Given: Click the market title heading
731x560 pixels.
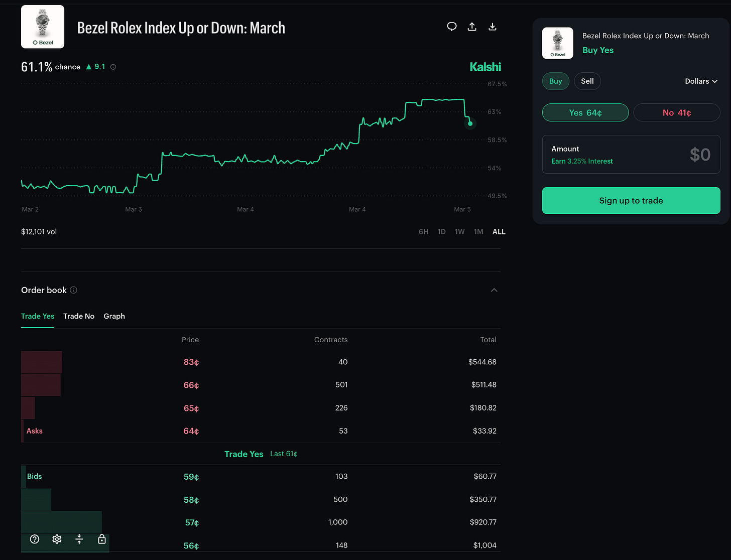Looking at the screenshot, I should pyautogui.click(x=181, y=28).
